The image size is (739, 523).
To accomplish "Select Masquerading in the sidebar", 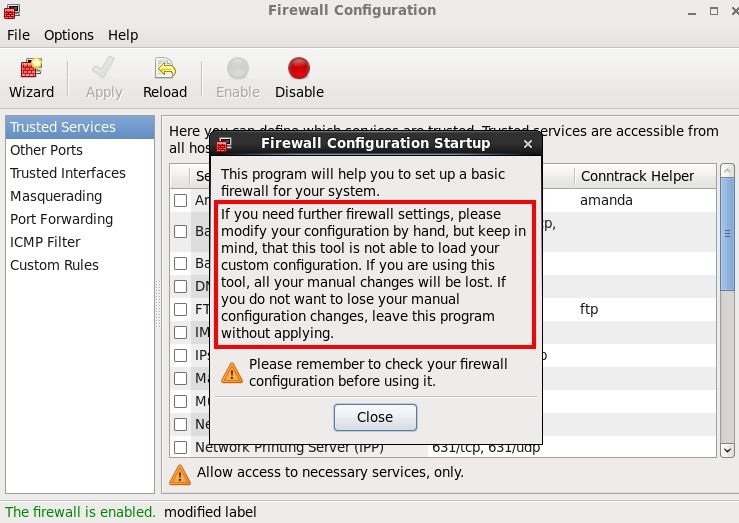I will pyautogui.click(x=80, y=196).
